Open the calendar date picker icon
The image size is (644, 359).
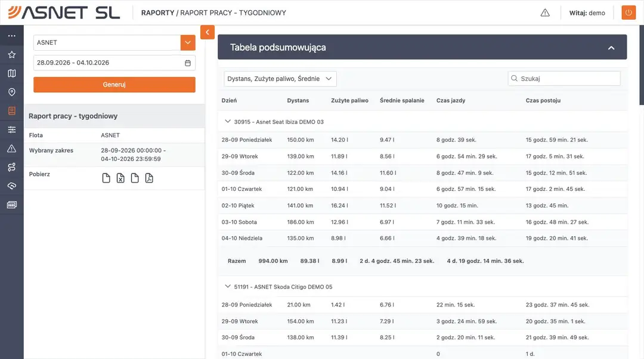click(188, 63)
